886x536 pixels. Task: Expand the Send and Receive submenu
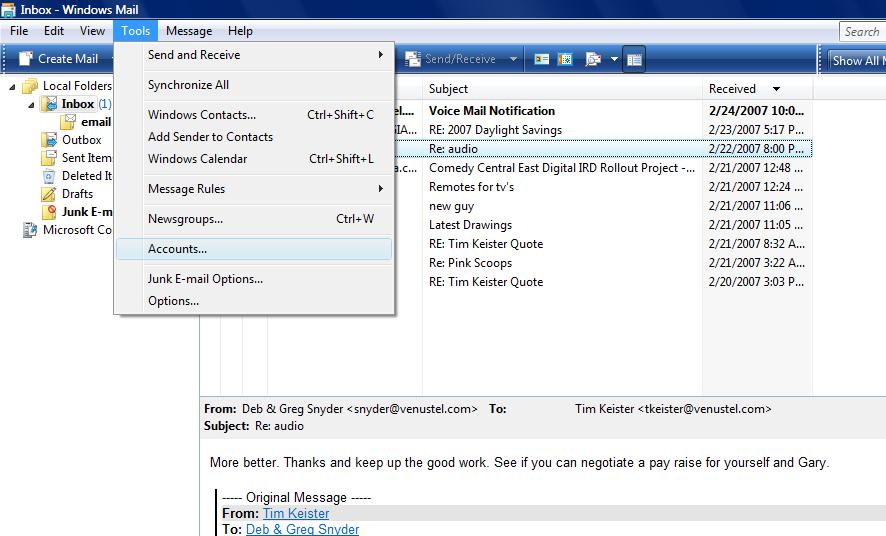tap(381, 55)
